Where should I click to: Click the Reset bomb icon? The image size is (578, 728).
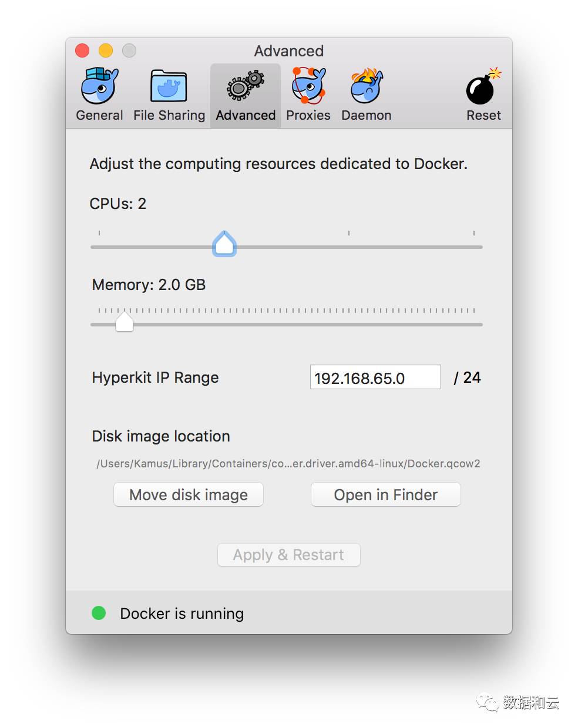pos(483,86)
